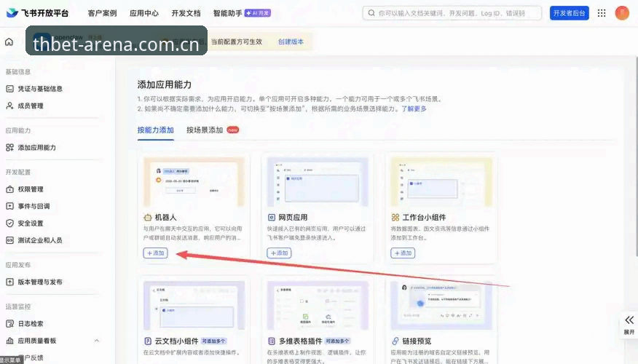The image size is (638, 364).
Task: Add the 机器人 capability
Action: [155, 253]
